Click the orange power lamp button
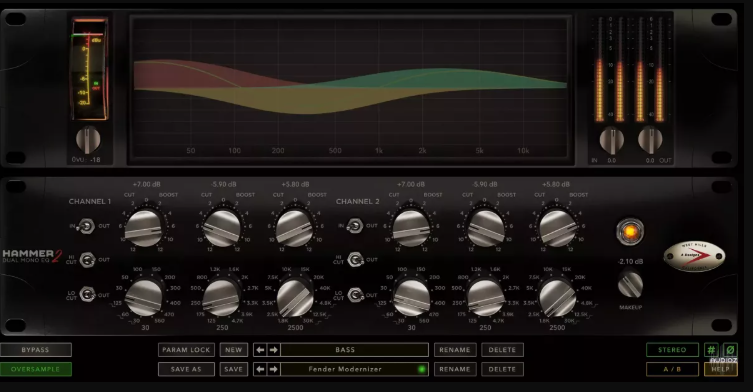This screenshot has width=753, height=392. pyautogui.click(x=630, y=232)
